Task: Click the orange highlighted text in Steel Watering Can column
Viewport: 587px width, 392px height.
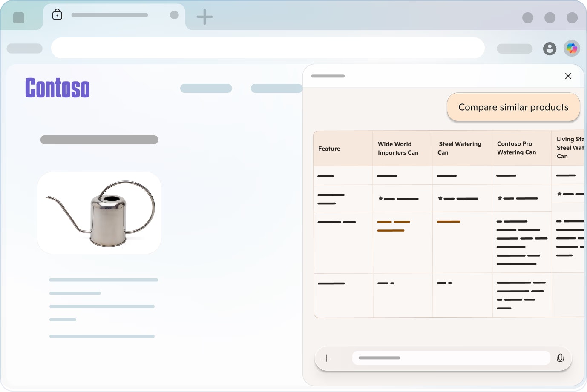Action: tap(449, 222)
